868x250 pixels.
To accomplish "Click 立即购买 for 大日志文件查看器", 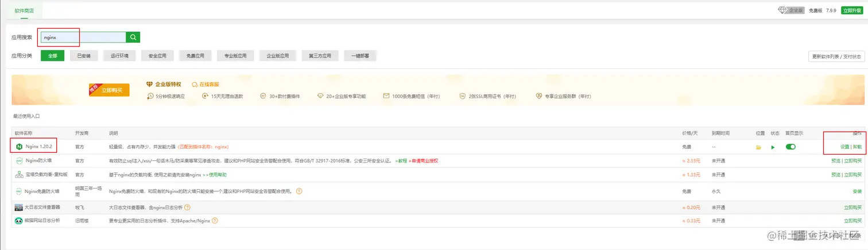I will tap(852, 207).
